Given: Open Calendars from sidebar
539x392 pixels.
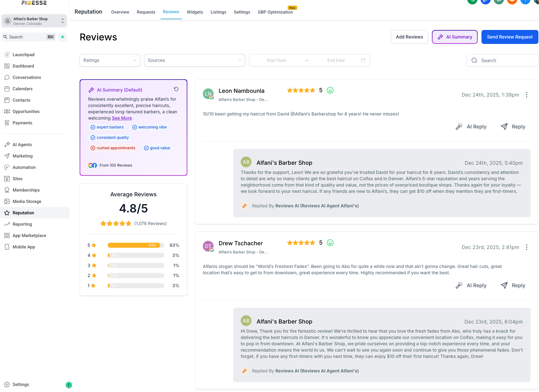Looking at the screenshot, I should 35,89.
